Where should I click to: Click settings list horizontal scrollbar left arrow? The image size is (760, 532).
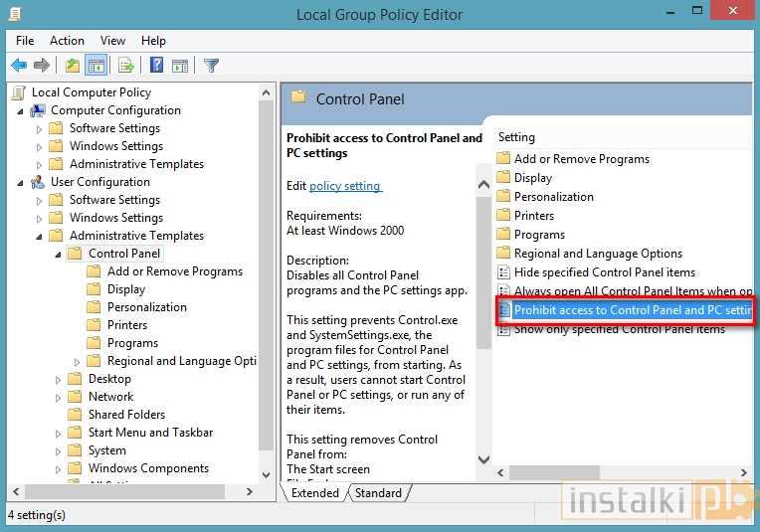[500, 472]
